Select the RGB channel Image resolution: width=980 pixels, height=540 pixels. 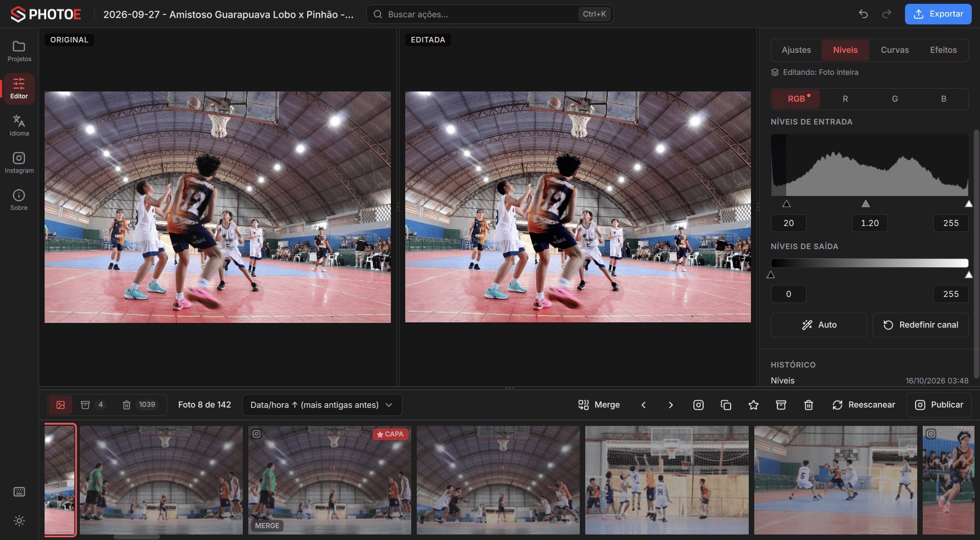click(x=796, y=99)
